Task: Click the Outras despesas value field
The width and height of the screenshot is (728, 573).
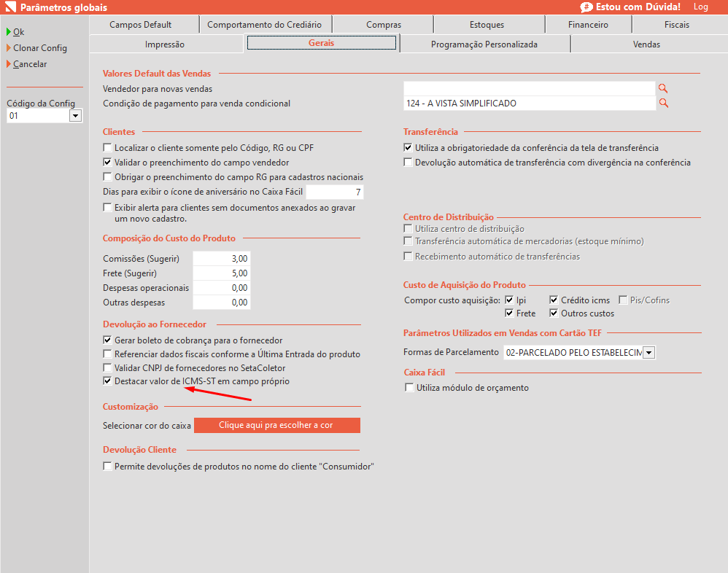Action: pyautogui.click(x=222, y=302)
